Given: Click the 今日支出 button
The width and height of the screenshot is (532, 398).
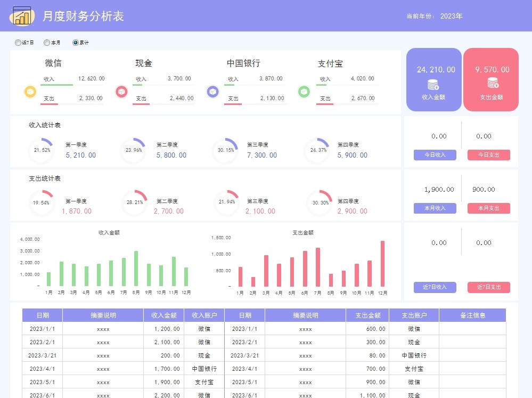Looking at the screenshot, I should point(488,155).
